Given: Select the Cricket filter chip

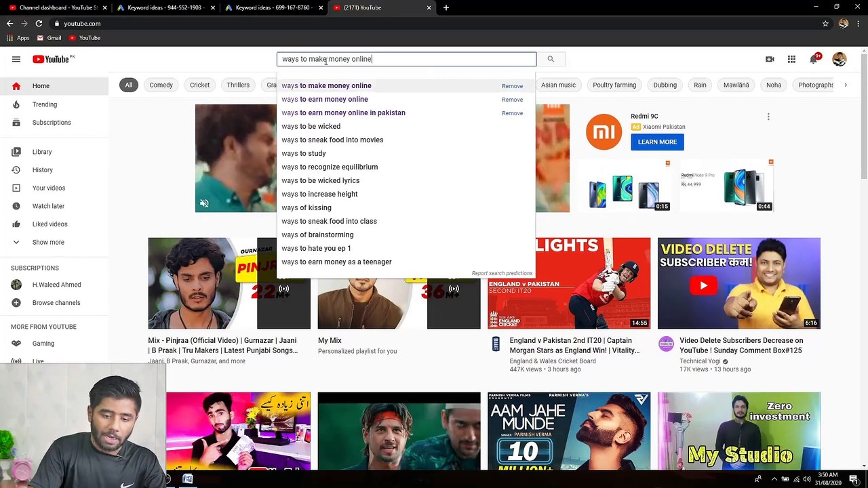Looking at the screenshot, I should point(199,85).
